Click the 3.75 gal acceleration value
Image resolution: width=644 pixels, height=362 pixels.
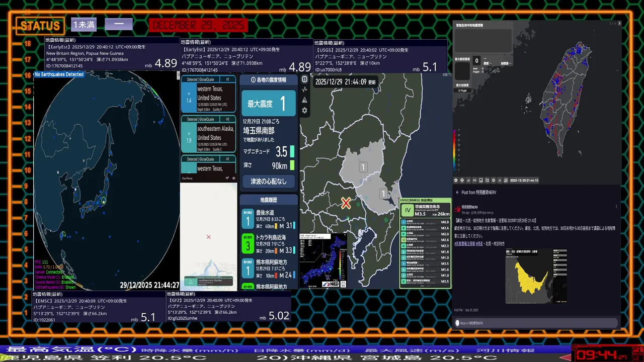click(462, 90)
